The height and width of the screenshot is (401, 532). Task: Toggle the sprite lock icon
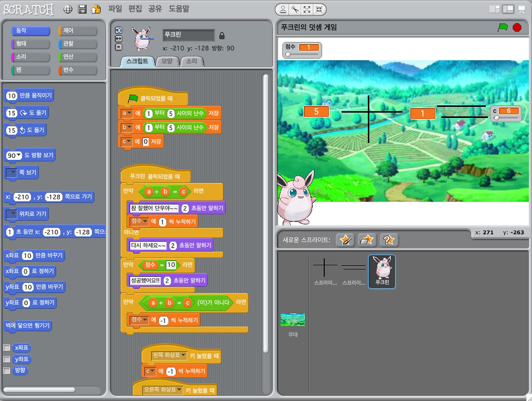222,36
